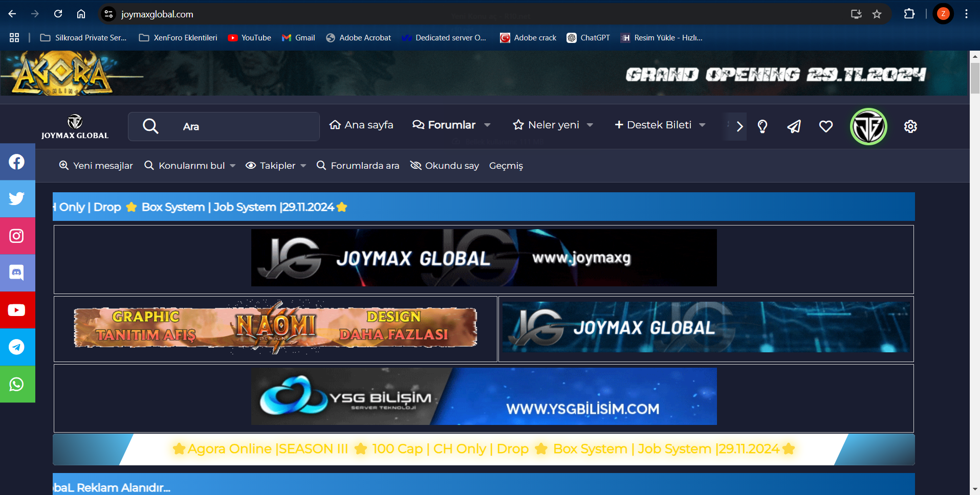Screen dimensions: 980x495
Task: Open the Yeni mesajlar link
Action: [96, 166]
